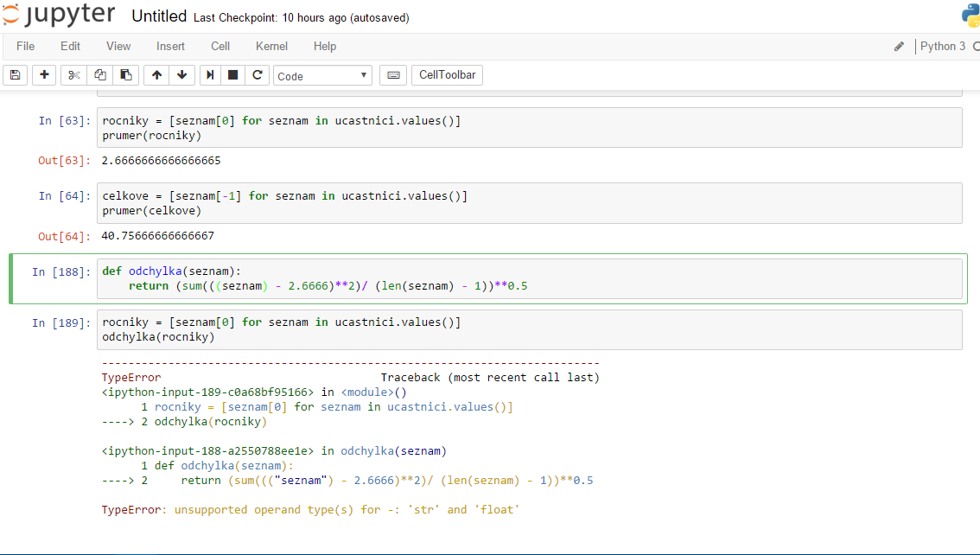The image size is (980, 555).
Task: Insert a cell below with plus icon
Action: (x=44, y=75)
